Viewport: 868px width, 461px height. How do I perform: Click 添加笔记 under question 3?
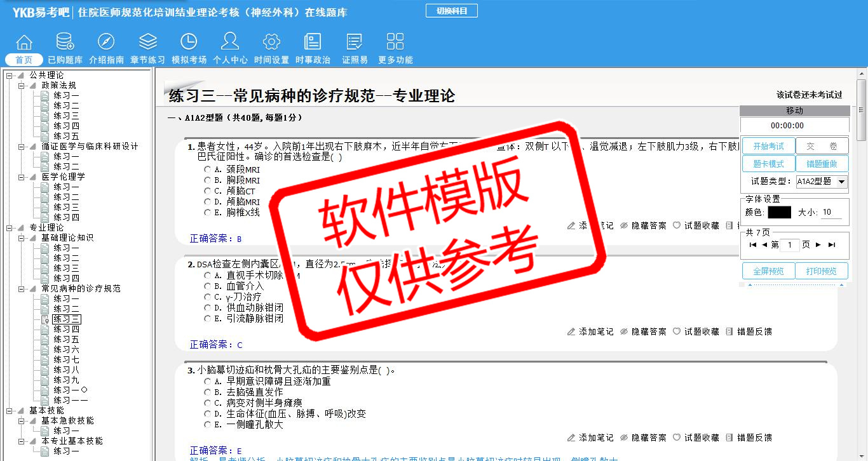pos(590,438)
